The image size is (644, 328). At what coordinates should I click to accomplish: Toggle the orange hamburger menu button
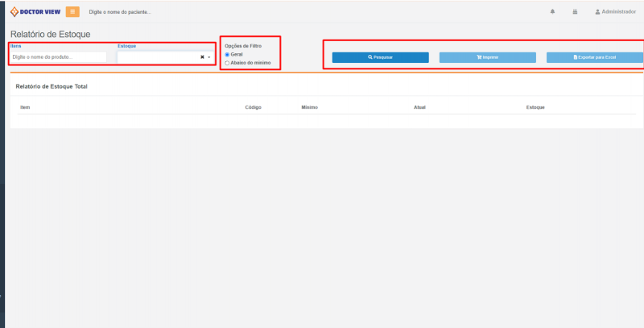(72, 11)
